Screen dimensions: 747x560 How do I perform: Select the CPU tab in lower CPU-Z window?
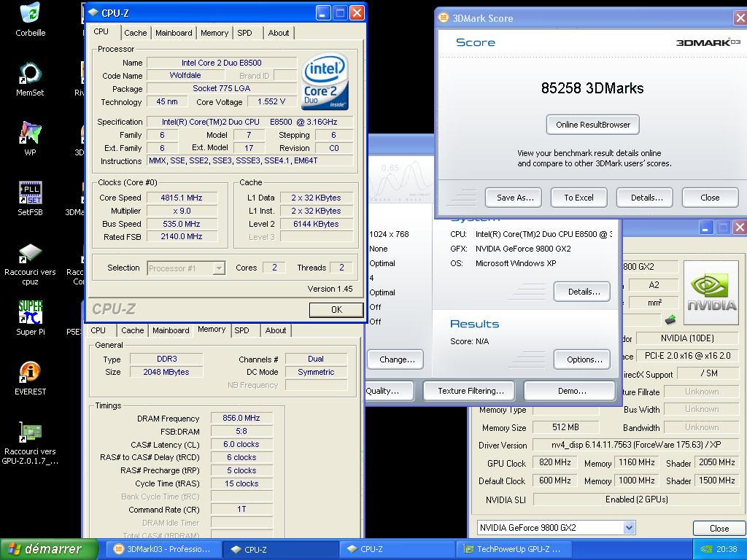tap(98, 330)
